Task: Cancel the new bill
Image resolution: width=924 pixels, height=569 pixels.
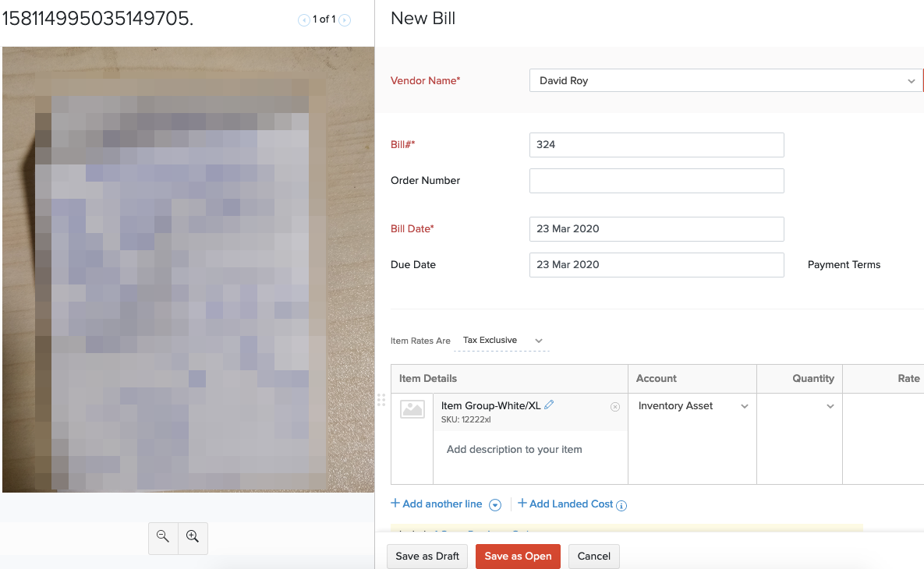Action: 594,556
